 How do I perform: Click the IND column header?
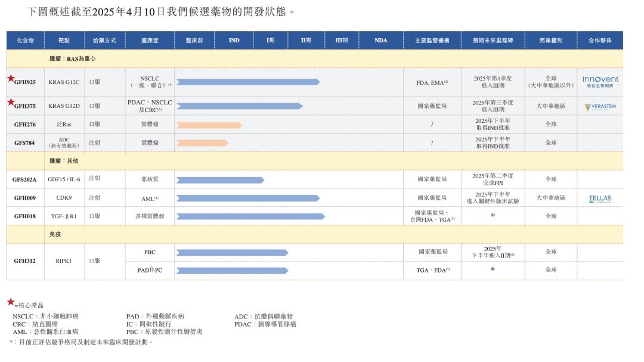coord(234,41)
